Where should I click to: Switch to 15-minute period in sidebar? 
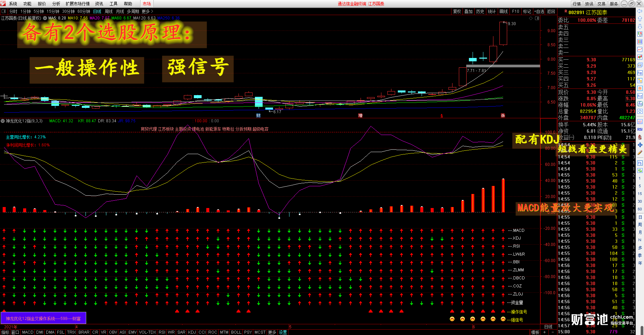click(640, 194)
